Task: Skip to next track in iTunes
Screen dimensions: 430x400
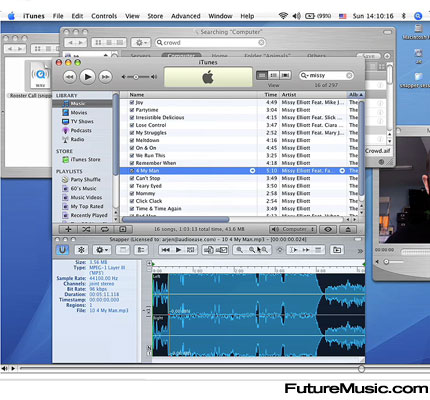Action: 105,77
